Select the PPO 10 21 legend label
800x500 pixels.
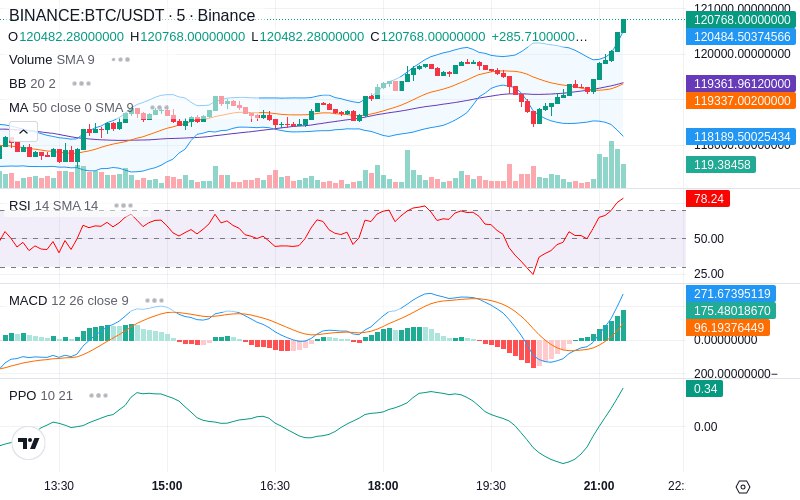point(41,396)
